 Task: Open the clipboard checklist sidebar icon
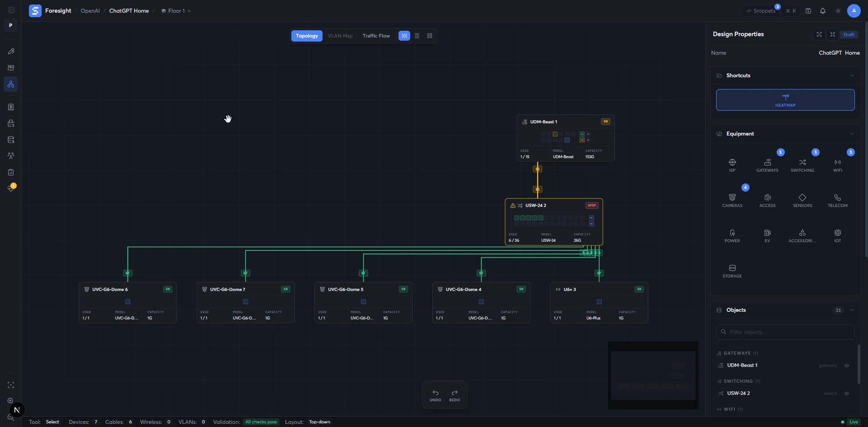click(x=11, y=172)
